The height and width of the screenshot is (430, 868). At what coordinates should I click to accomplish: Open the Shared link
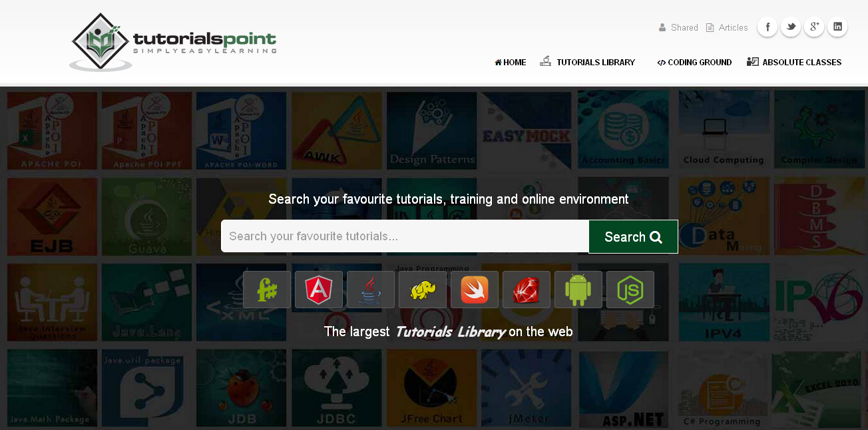pos(678,27)
